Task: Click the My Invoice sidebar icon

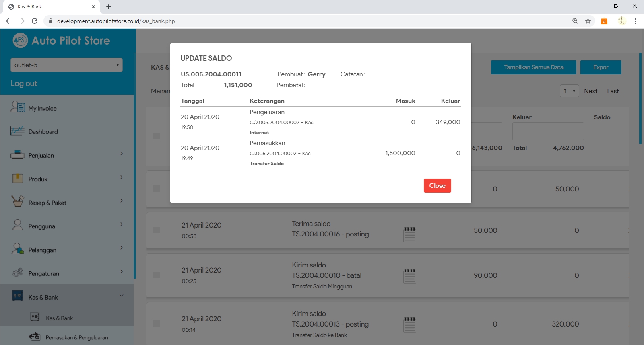Action: 18,107
